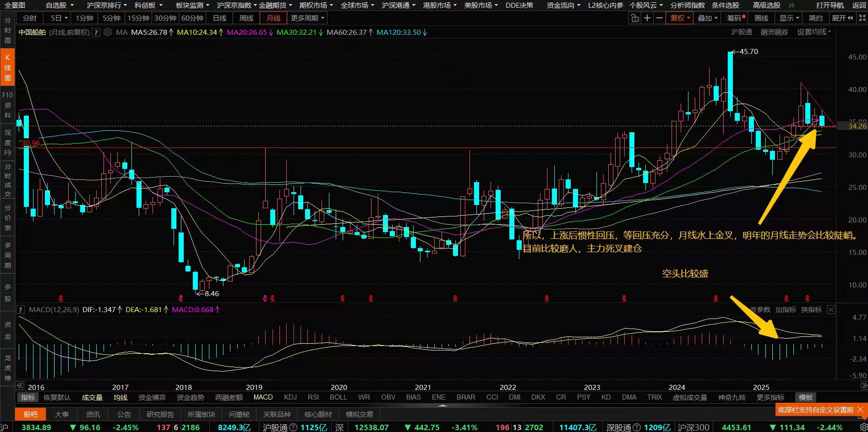Screen dimensions: 868x432
Task: Switch the sub-chart to KDJ indicator
Action: 290,397
